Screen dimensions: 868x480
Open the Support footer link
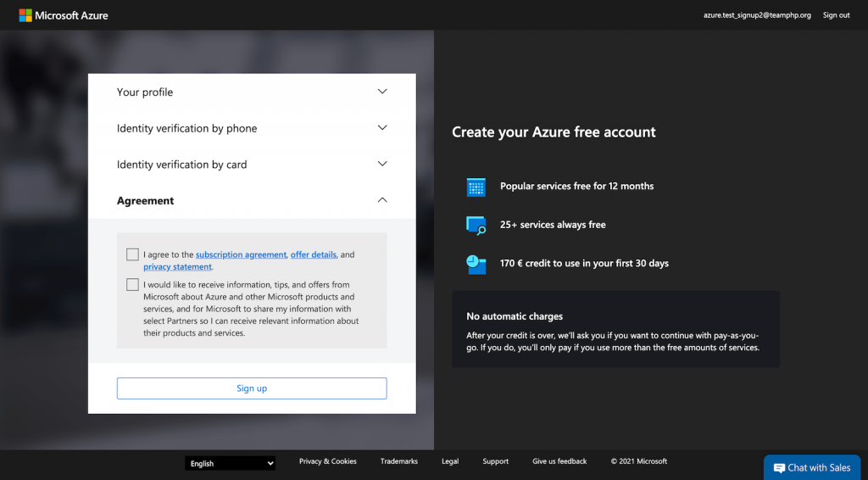click(x=495, y=461)
